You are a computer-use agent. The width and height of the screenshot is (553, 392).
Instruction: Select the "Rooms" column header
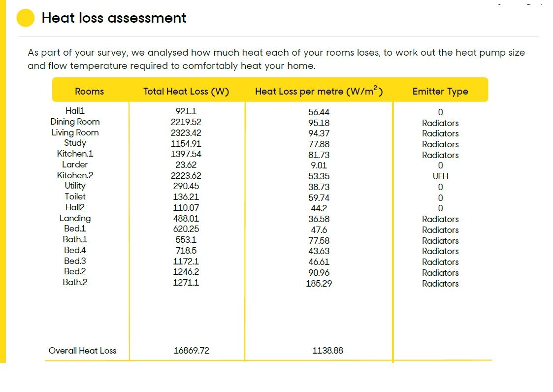[x=89, y=92]
